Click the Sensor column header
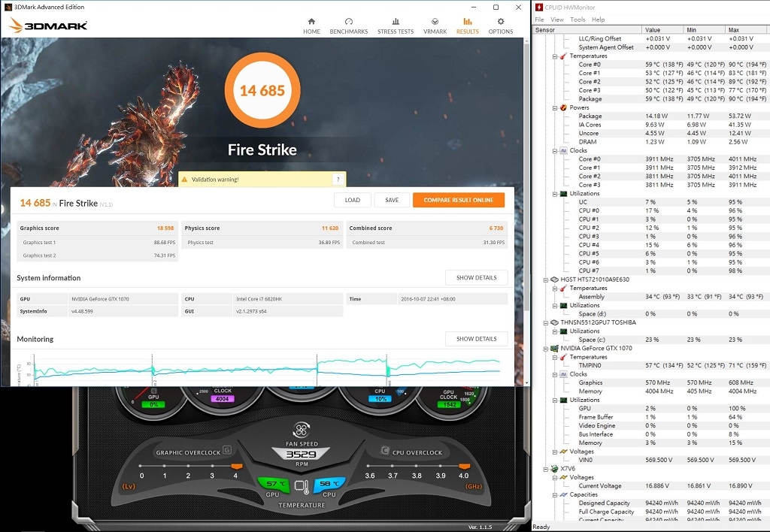Viewport: 770px width, 532px height. (587, 30)
